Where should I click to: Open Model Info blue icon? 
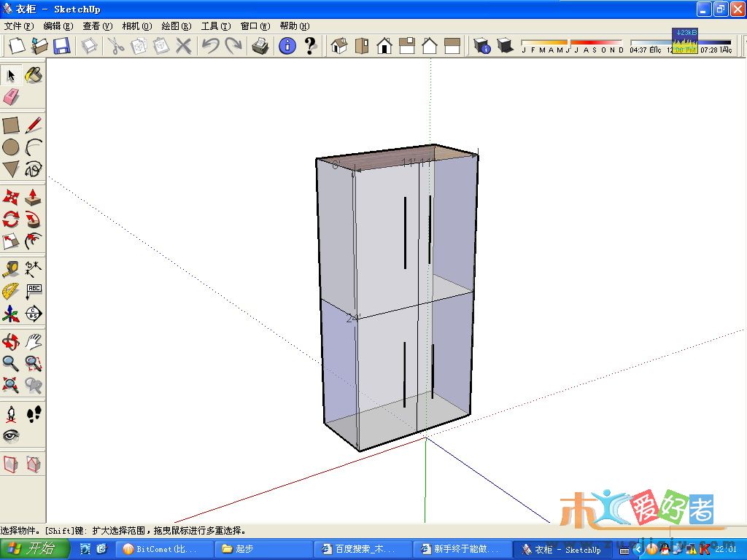(287, 46)
